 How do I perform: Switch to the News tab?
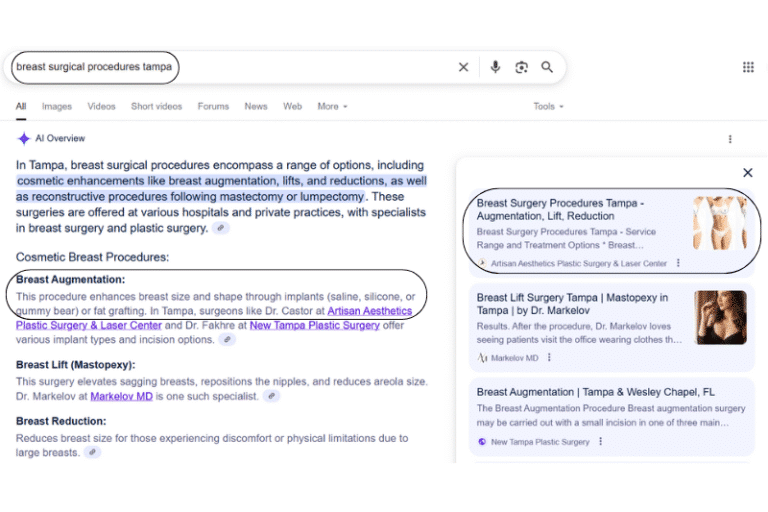coord(256,106)
